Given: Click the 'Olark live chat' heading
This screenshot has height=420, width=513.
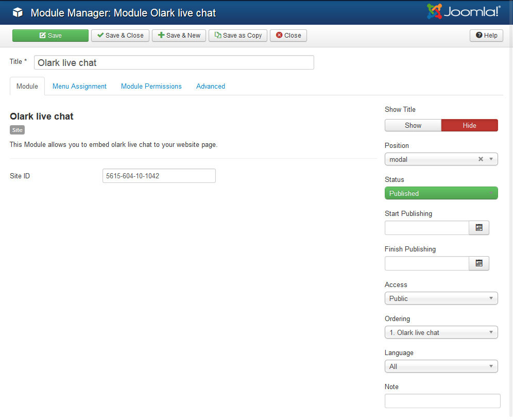Looking at the screenshot, I should 42,116.
